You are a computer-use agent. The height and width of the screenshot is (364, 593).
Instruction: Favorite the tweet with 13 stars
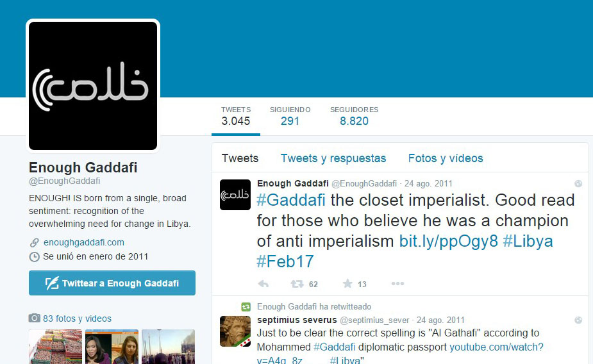coord(347,283)
